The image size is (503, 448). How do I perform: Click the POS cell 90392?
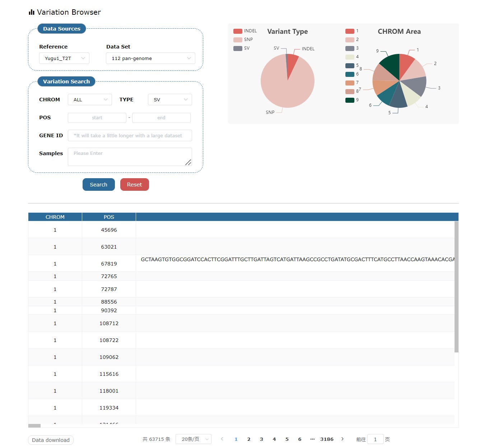[x=109, y=310]
